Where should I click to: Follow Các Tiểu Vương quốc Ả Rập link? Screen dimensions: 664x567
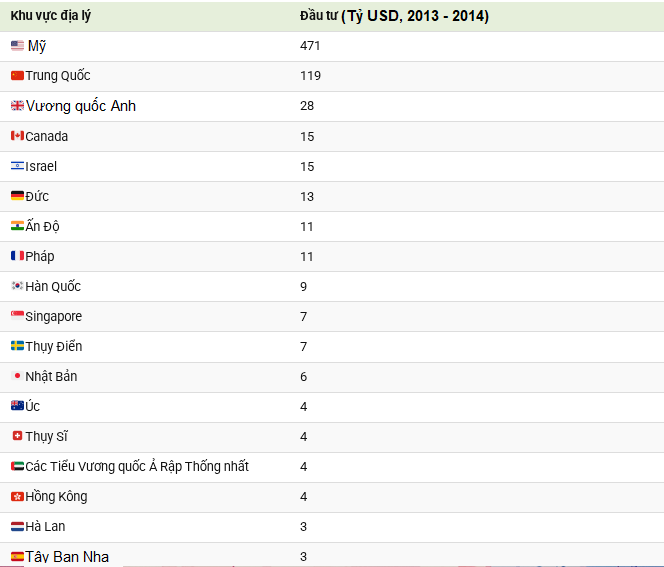[x=137, y=466]
